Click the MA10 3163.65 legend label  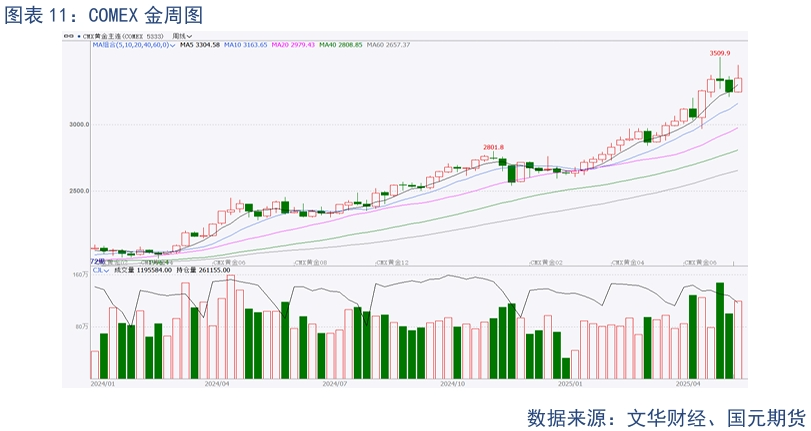click(x=245, y=45)
